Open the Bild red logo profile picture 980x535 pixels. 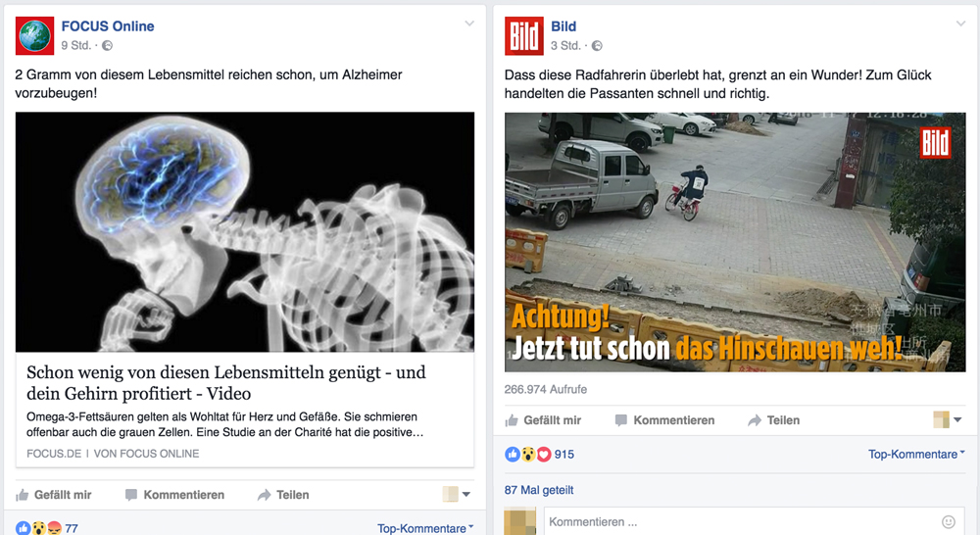point(523,35)
